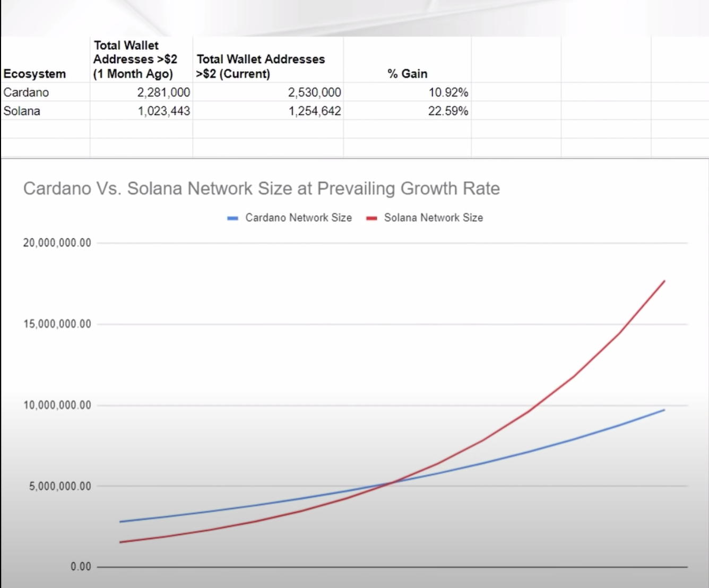The image size is (709, 588).
Task: Click the cell containing 1,023,443
Action: tap(141, 110)
